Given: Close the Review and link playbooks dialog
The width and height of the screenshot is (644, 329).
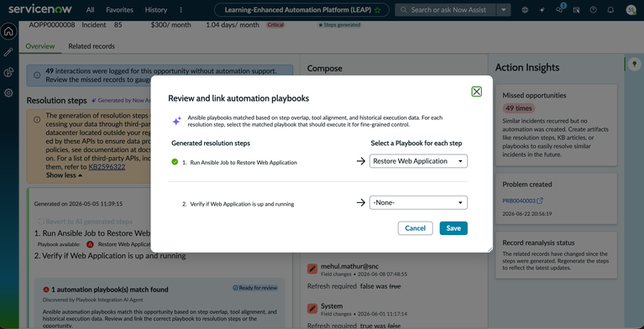Looking at the screenshot, I should click(x=476, y=91).
